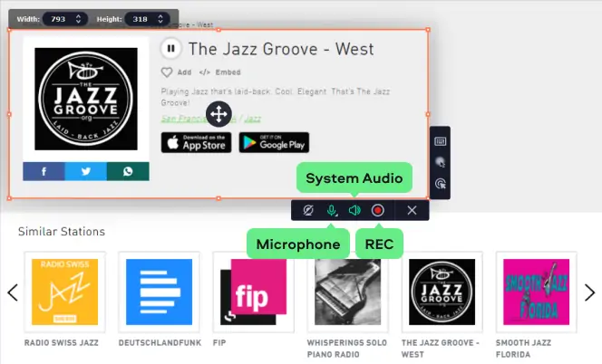Open The Jazz Groove - West similar station thumbnail
The width and height of the screenshot is (602, 364).
point(442,292)
